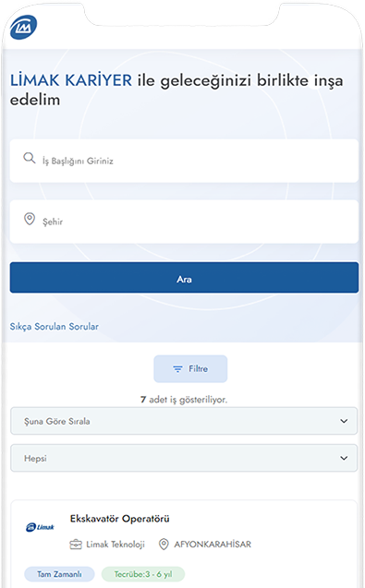The image size is (365, 588).
Task: Focus the Şehir city input field
Action: pos(184,222)
